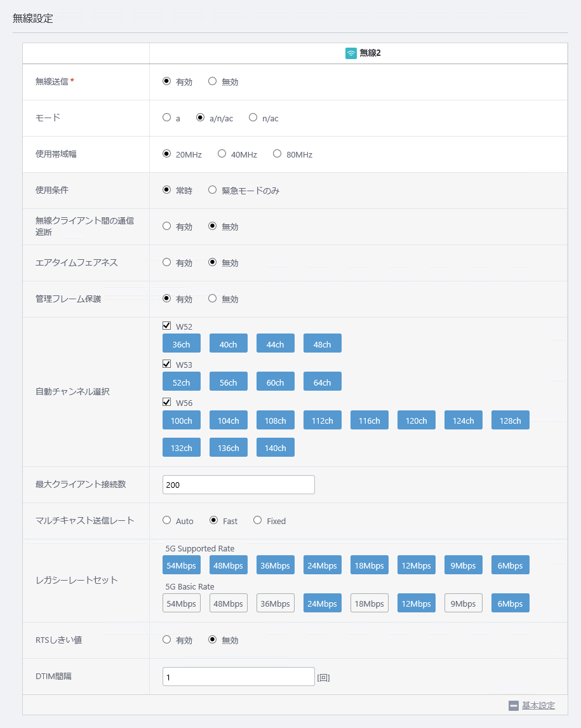
Task: Toggle channel 40ch
Action: click(229, 344)
